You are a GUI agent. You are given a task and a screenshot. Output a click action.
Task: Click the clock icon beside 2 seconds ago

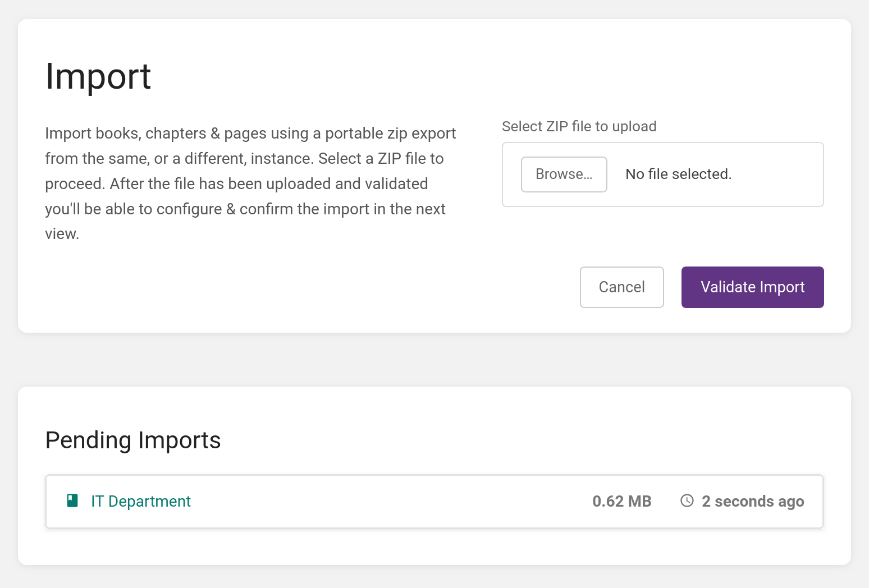point(687,500)
